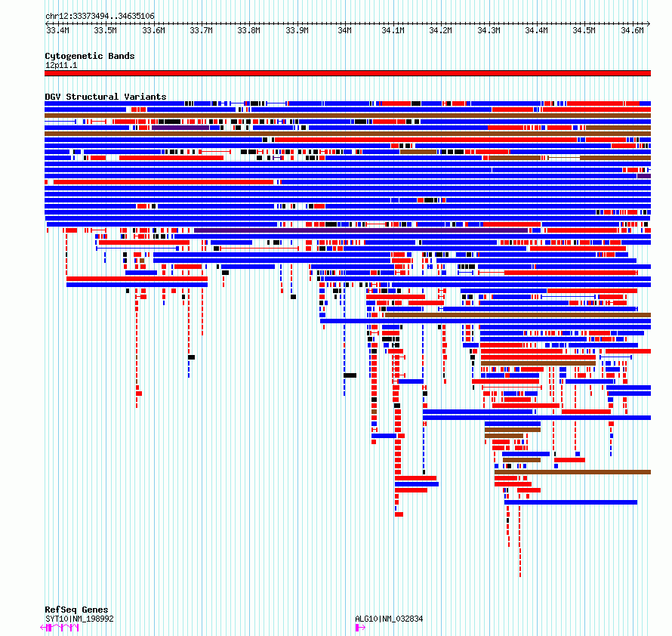Click the lowest blue variant bar in the DGV track

tap(570, 502)
